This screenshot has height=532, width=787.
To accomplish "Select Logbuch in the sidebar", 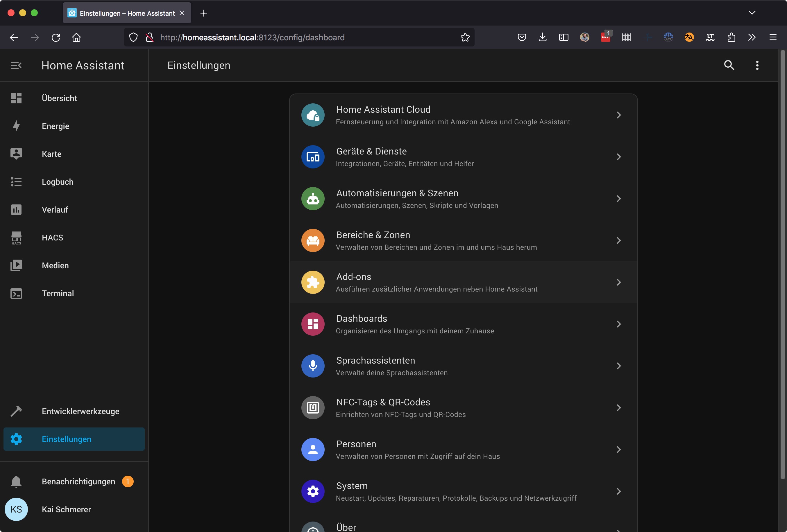I will pyautogui.click(x=58, y=182).
